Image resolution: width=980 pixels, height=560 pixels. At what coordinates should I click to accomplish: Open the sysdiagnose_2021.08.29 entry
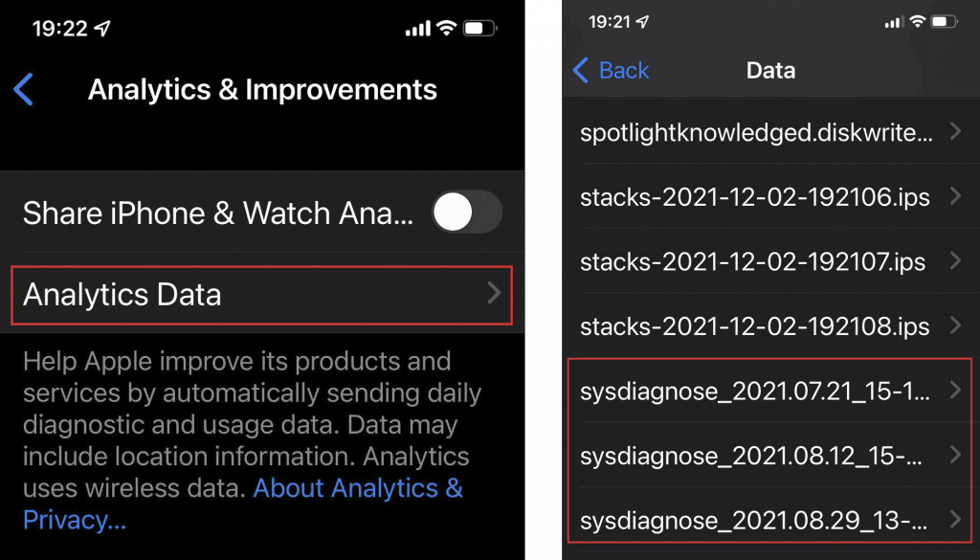coord(754,521)
